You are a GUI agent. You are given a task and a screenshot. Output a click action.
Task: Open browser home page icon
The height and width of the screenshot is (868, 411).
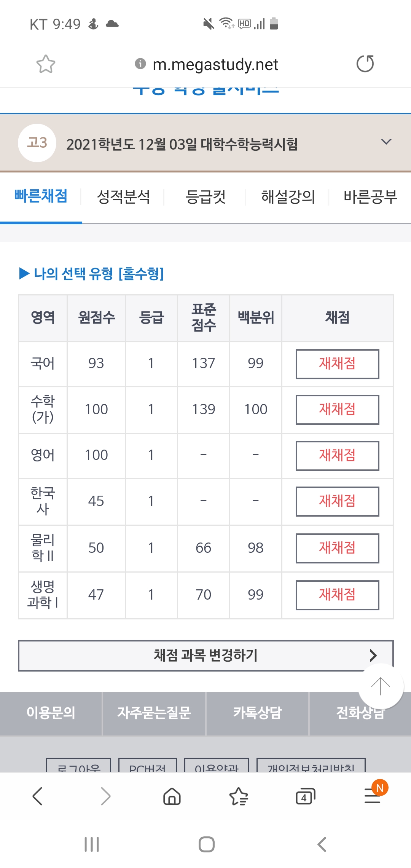[x=172, y=796]
